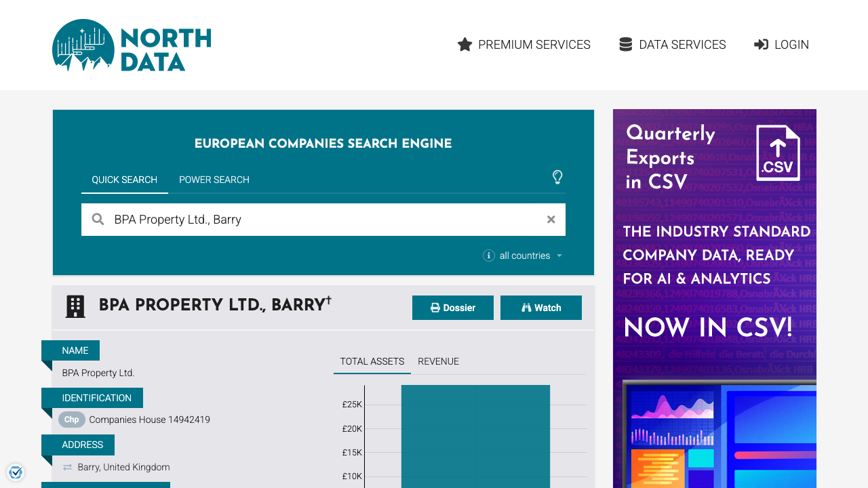Image resolution: width=868 pixels, height=488 pixels.
Task: Click the Dossier print button
Action: 453,308
